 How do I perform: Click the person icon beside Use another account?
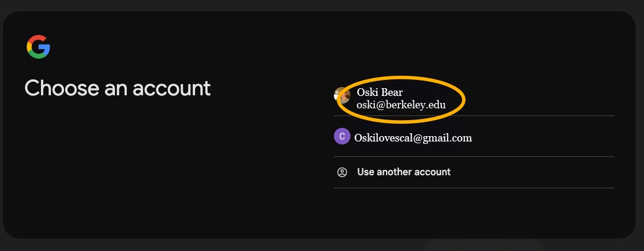pyautogui.click(x=342, y=172)
